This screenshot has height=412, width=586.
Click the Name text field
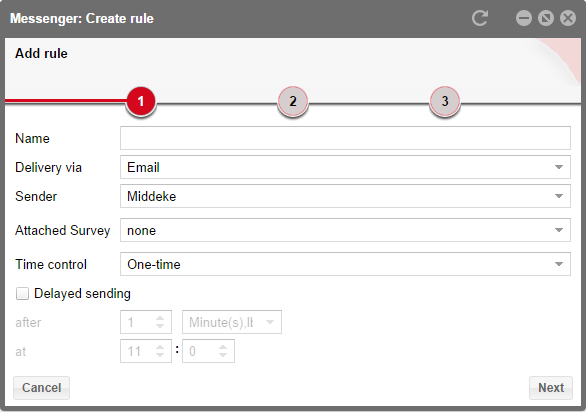[x=345, y=138]
